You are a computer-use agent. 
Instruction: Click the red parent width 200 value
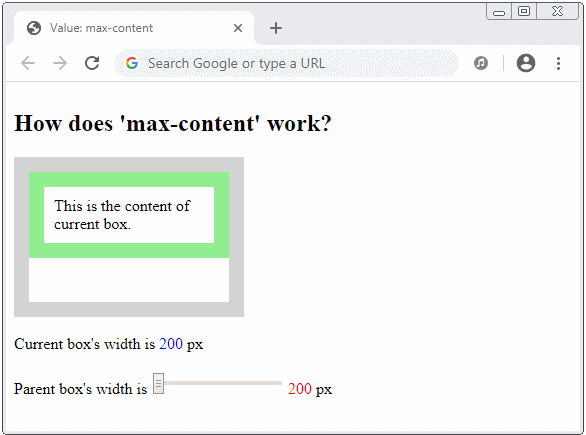click(x=300, y=389)
